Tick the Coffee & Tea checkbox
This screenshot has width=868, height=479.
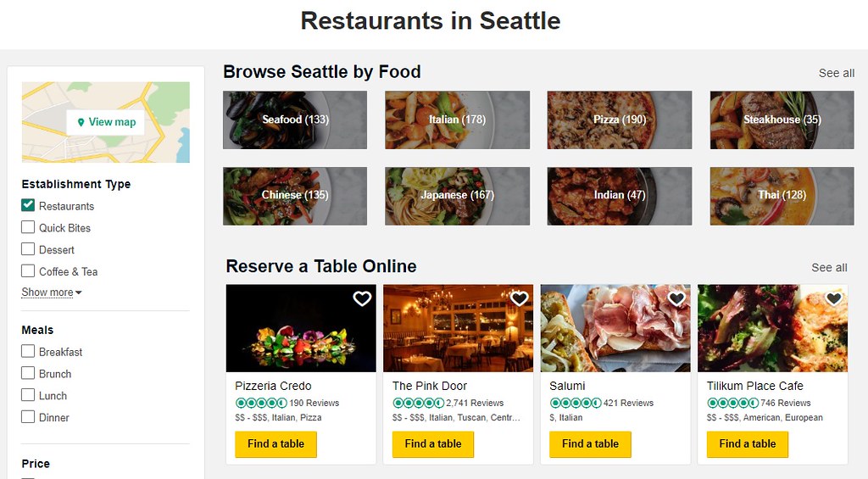tap(28, 270)
